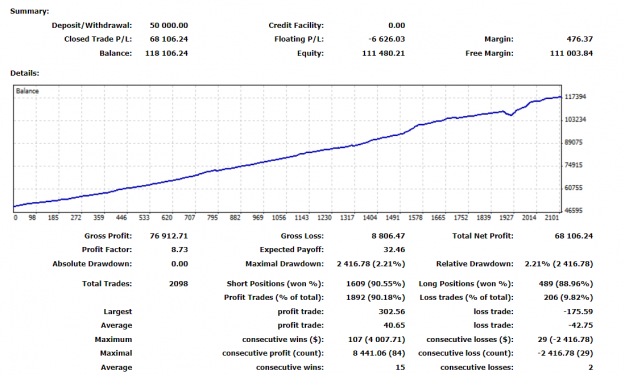Select the Gross Loss value 8 806.47
This screenshot has width=625, height=375.
[388, 236]
